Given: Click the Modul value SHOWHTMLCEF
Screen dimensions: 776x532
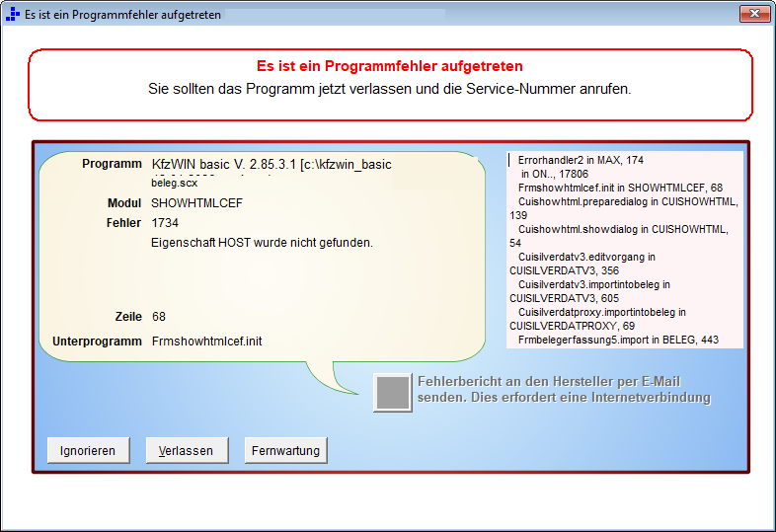Looking at the screenshot, I should tap(197, 203).
